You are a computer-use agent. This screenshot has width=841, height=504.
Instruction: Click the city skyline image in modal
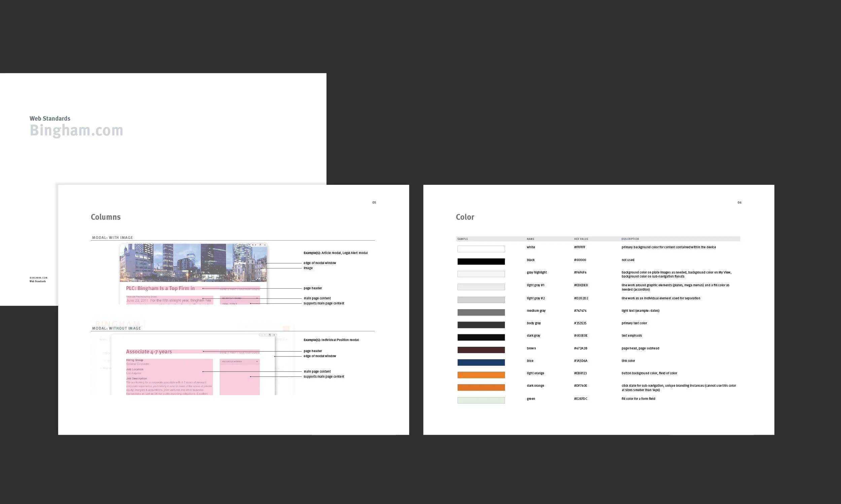click(x=193, y=262)
